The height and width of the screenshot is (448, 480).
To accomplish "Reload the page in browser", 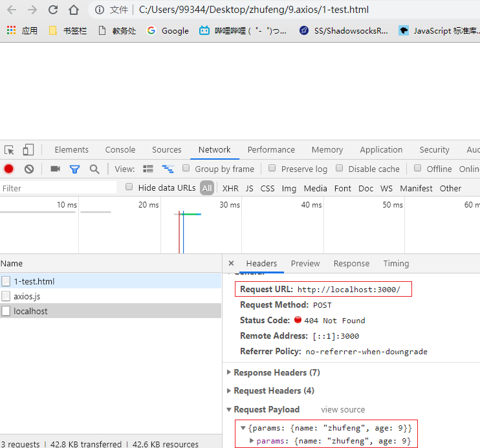I will pos(53,10).
